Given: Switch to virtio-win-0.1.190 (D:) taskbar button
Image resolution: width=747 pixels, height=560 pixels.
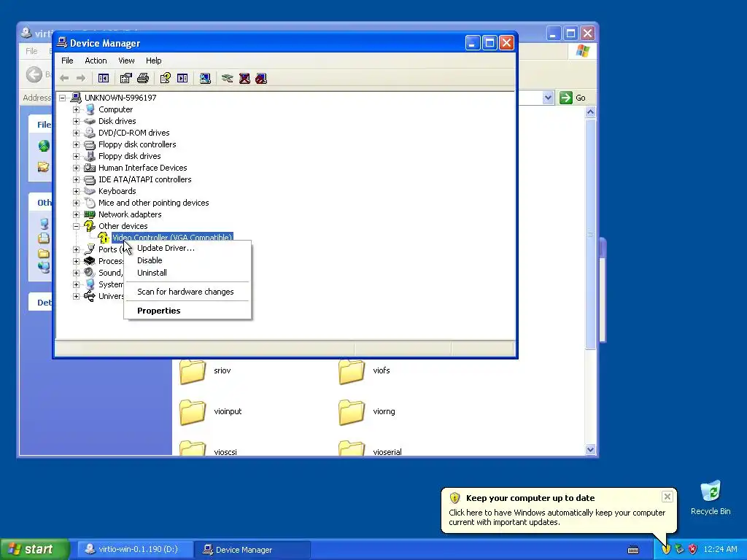Looking at the screenshot, I should coord(133,549).
